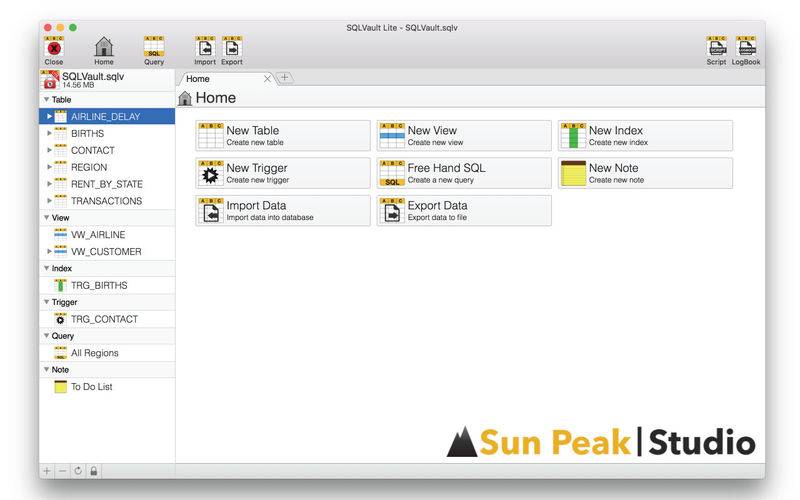The width and height of the screenshot is (800, 500).
Task: Open the To Do List note
Action: tap(91, 387)
